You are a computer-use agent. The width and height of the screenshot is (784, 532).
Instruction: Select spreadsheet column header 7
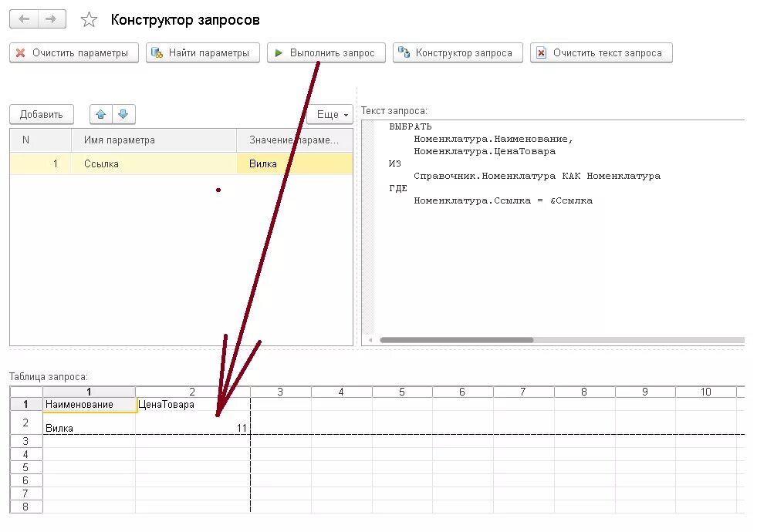tap(523, 392)
